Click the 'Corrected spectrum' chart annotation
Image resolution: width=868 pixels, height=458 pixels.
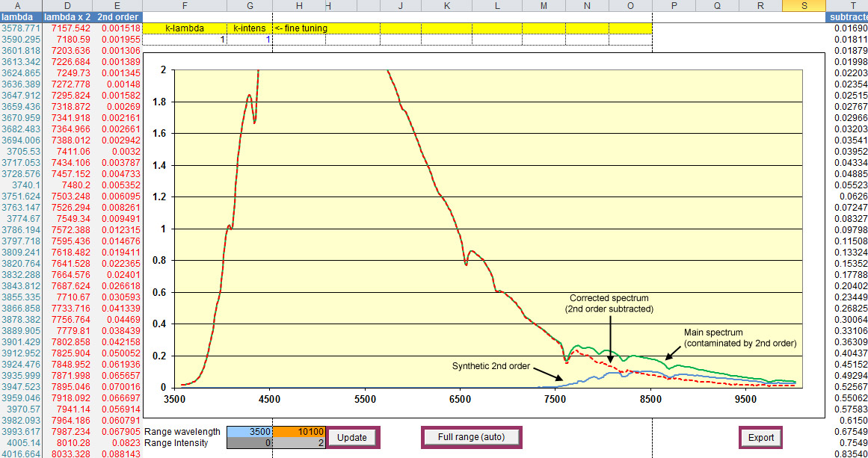609,303
